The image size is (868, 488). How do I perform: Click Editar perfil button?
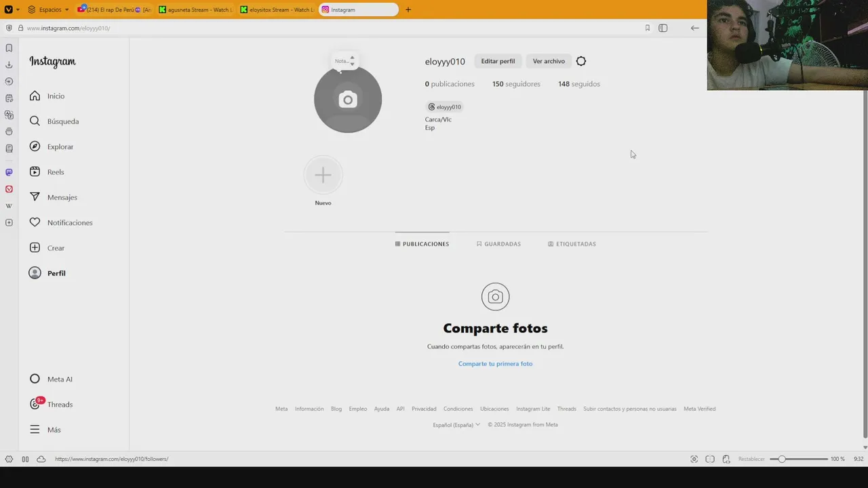[498, 61]
